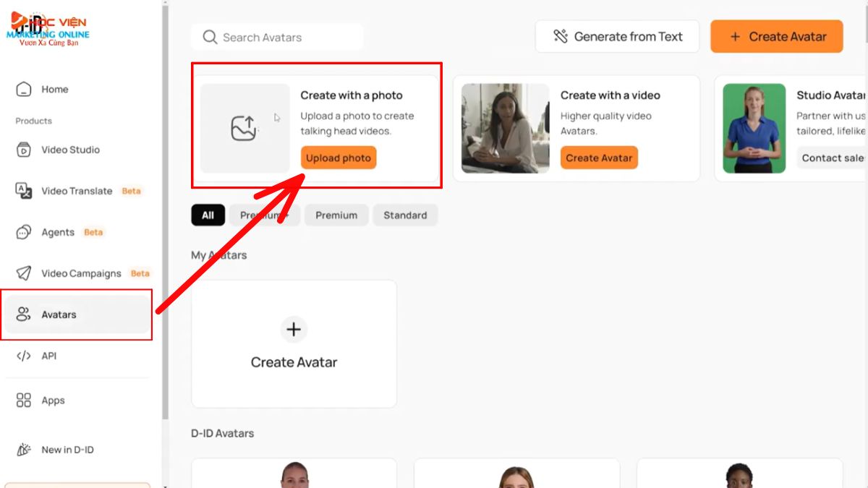Open the Apps section
Viewport: 868px width, 488px height.
pyautogui.click(x=52, y=400)
